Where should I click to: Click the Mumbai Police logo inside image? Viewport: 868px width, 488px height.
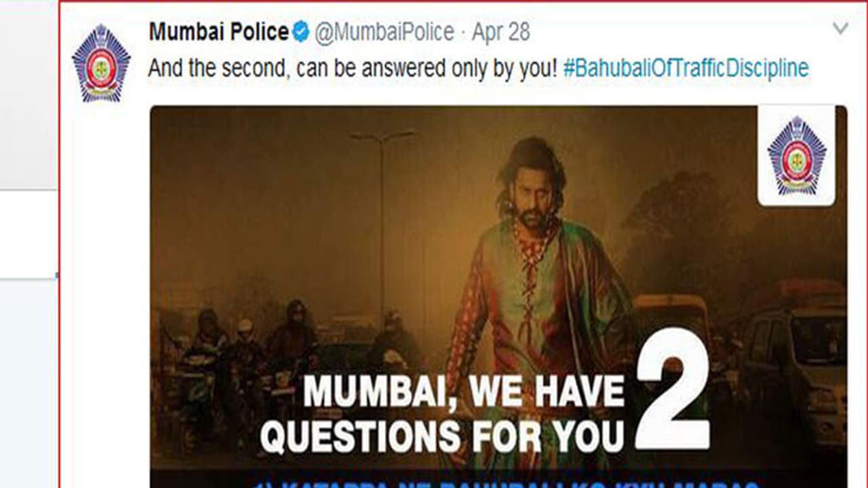click(796, 156)
